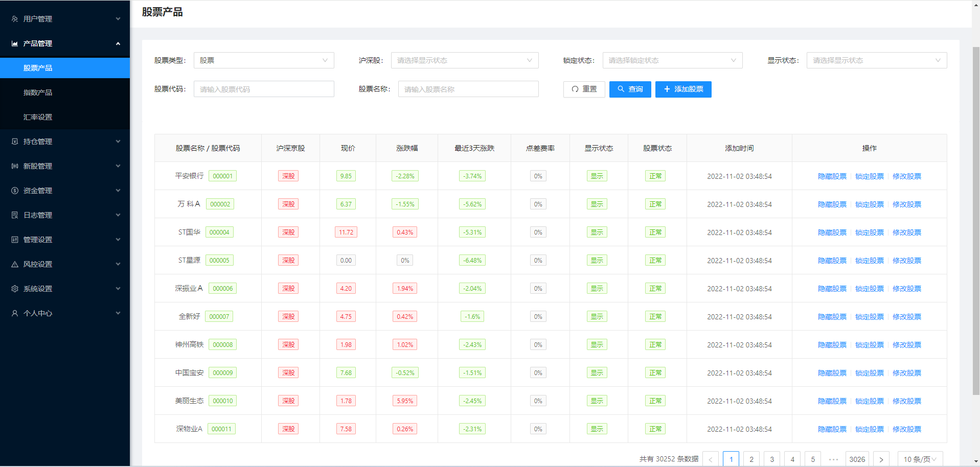The image size is (980, 467).
Task: Click the 个人中心 person icon
Action: click(x=15, y=313)
